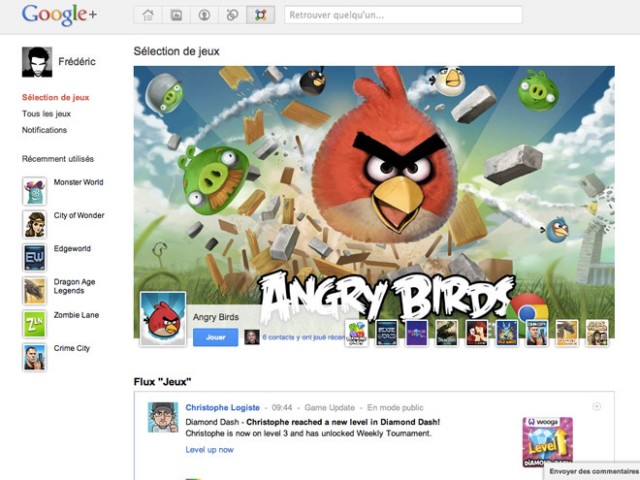Click the Monster World game icon
This screenshot has width=640, height=480.
tap(34, 191)
